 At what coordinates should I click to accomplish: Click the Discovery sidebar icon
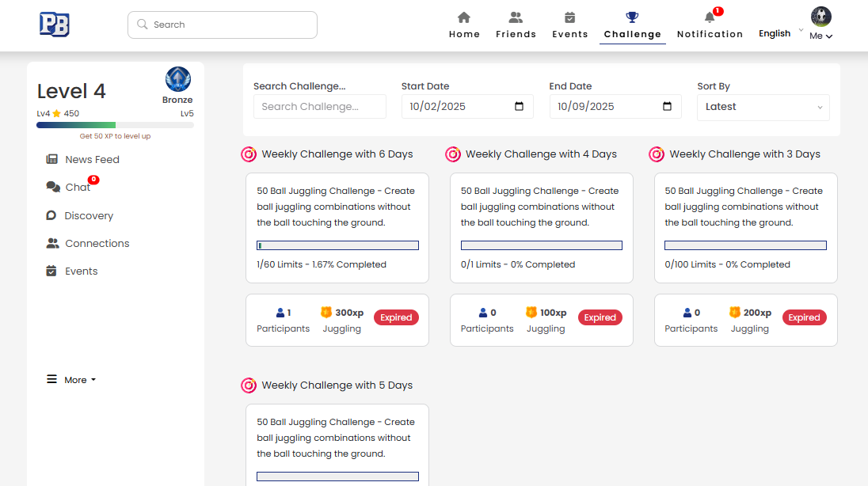coord(51,215)
